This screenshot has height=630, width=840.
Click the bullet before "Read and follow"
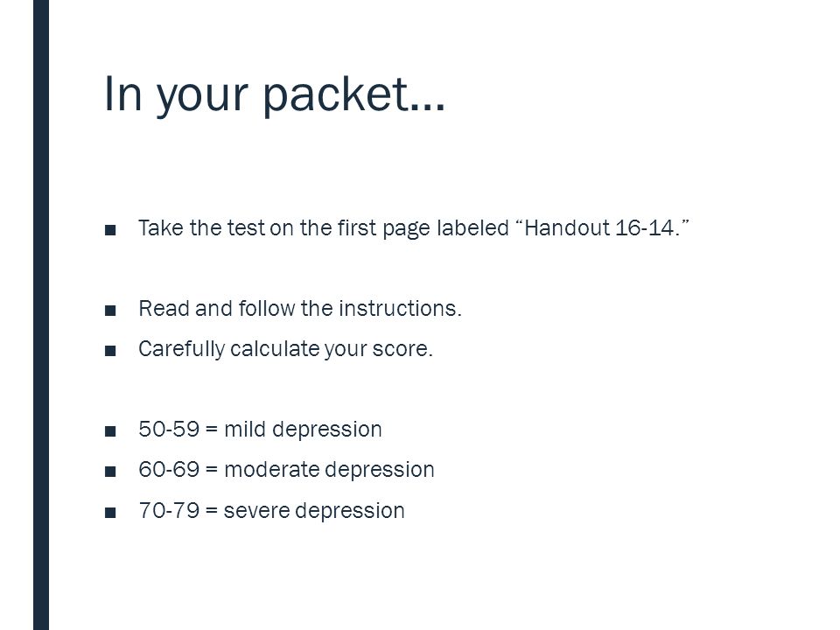click(110, 311)
